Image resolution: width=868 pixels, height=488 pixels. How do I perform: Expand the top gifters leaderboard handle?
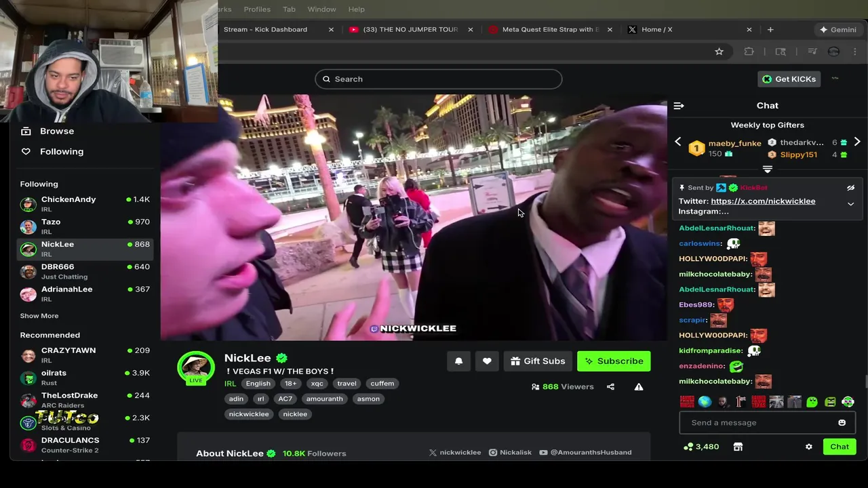point(768,169)
